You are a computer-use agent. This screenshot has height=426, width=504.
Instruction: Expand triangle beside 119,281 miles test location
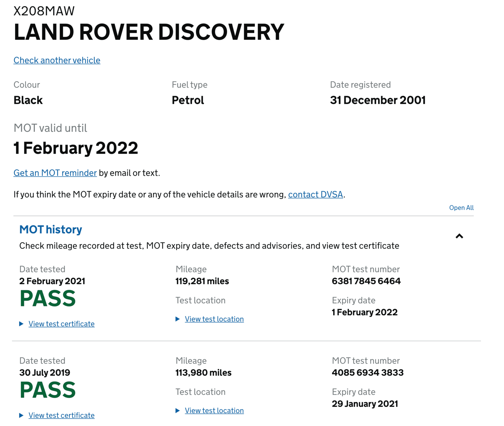[x=178, y=319]
